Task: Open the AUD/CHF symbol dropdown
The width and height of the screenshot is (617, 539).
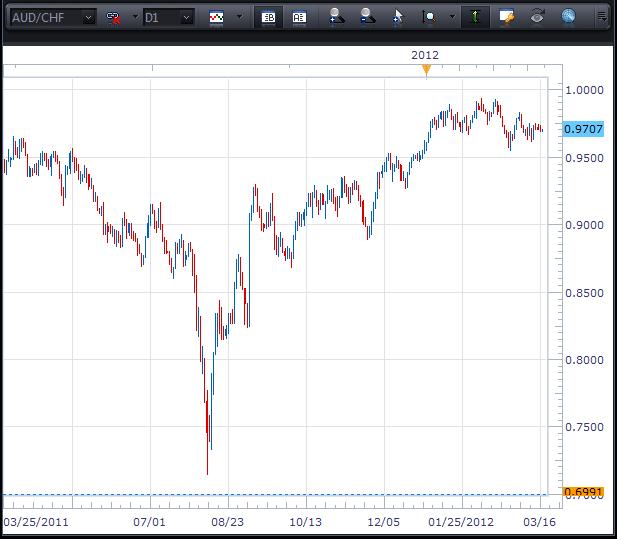Action: [x=53, y=18]
